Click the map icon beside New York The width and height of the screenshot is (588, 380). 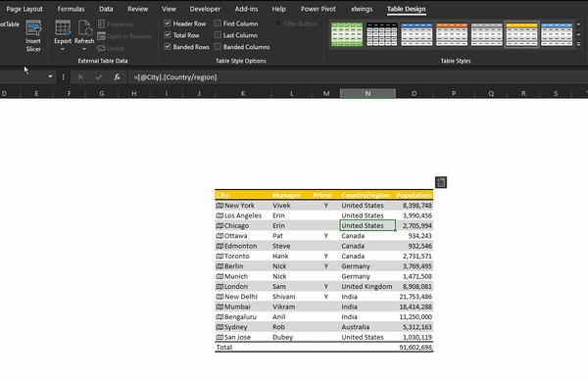pyautogui.click(x=220, y=206)
